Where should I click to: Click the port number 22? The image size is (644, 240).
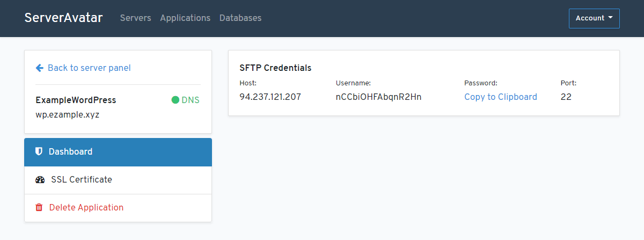(x=566, y=97)
